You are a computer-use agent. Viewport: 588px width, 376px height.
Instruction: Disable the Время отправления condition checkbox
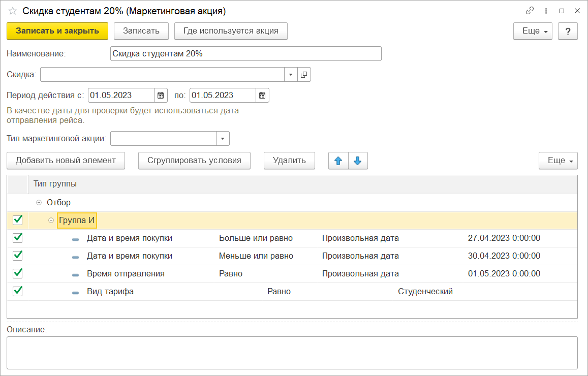[x=18, y=273]
